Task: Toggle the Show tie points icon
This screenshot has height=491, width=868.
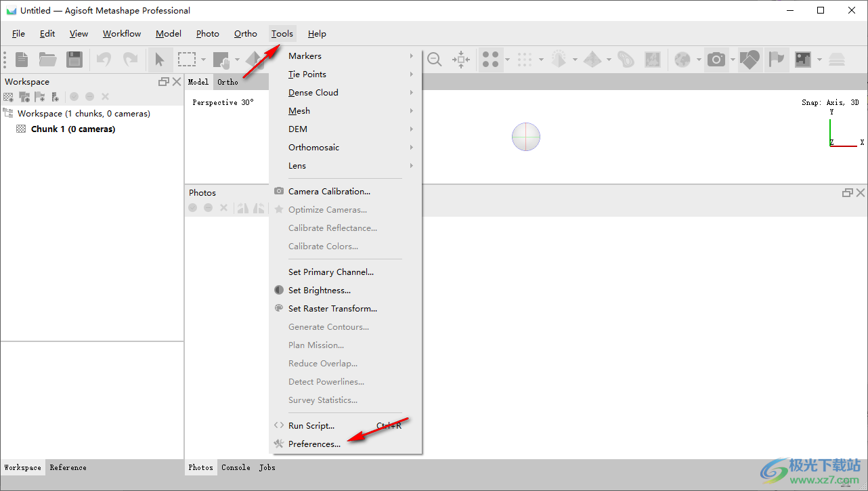Action: tap(491, 60)
